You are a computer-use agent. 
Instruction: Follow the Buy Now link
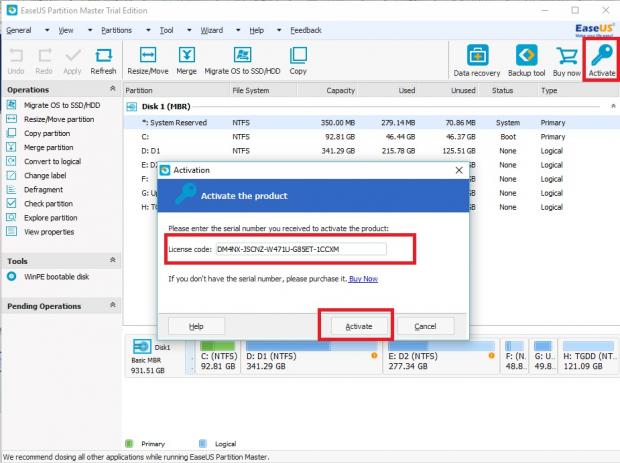[x=363, y=279]
